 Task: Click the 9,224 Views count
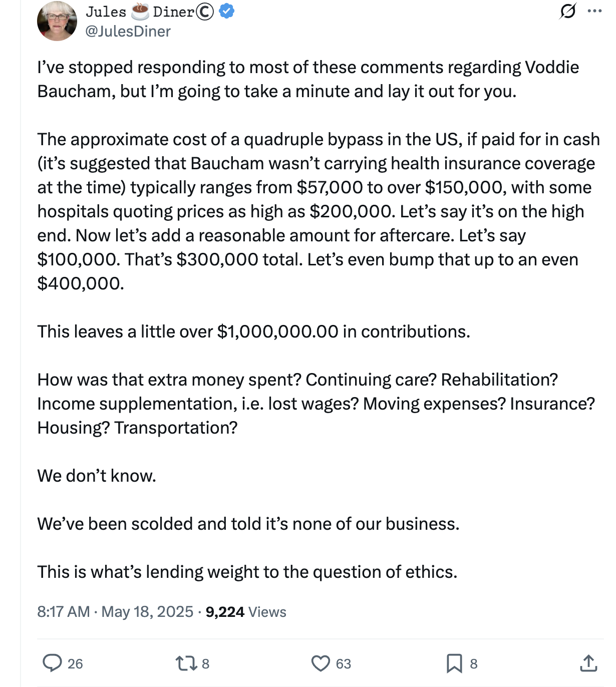[x=246, y=611]
